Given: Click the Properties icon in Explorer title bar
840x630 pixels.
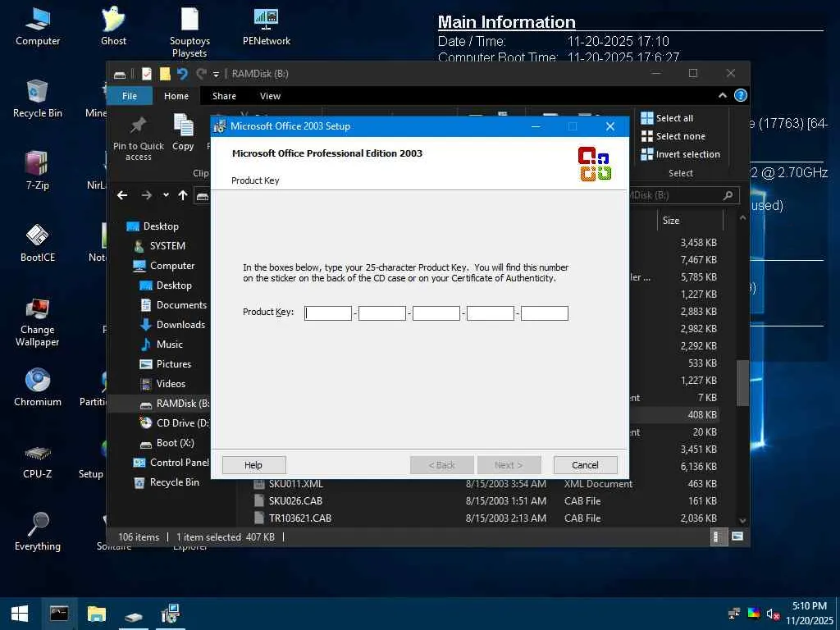Looking at the screenshot, I should (x=147, y=74).
